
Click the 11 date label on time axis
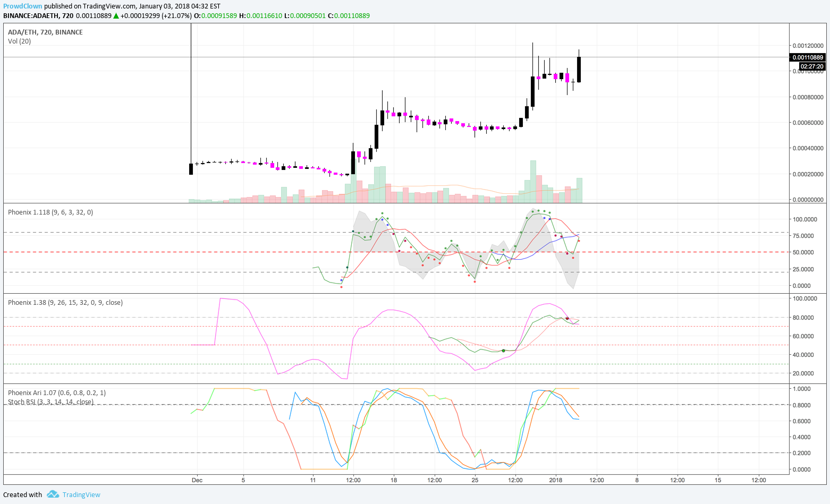313,480
